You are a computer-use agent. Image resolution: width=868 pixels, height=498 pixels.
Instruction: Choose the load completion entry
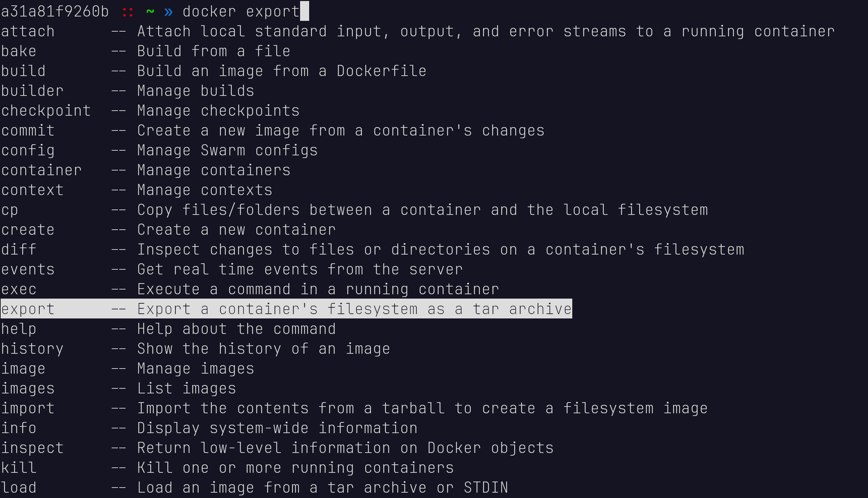click(19, 488)
